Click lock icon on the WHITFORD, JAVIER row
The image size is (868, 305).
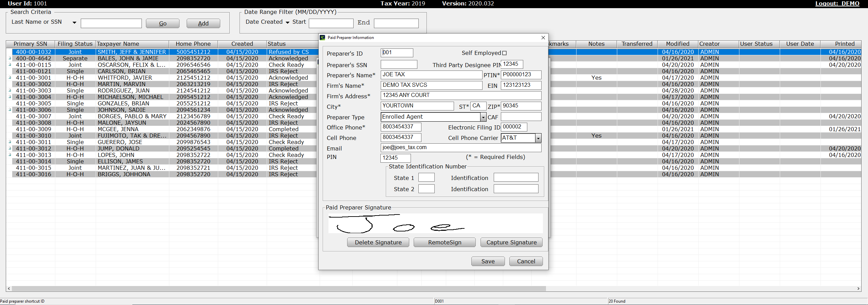(10, 78)
